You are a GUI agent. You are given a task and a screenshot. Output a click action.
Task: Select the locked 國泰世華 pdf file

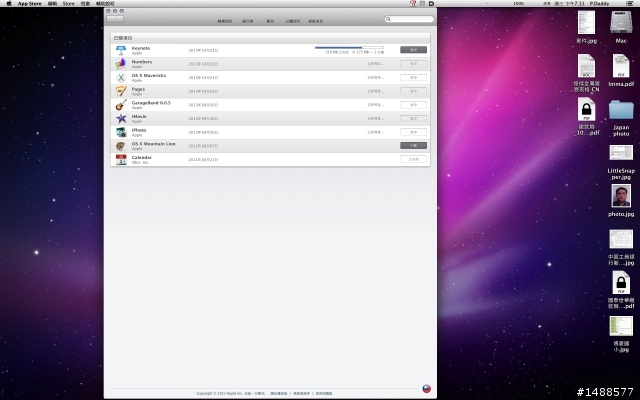(x=621, y=282)
